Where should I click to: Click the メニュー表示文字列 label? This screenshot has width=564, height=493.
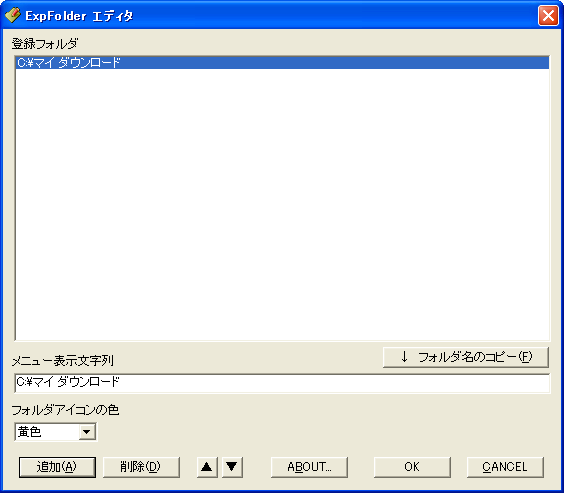tap(63, 361)
